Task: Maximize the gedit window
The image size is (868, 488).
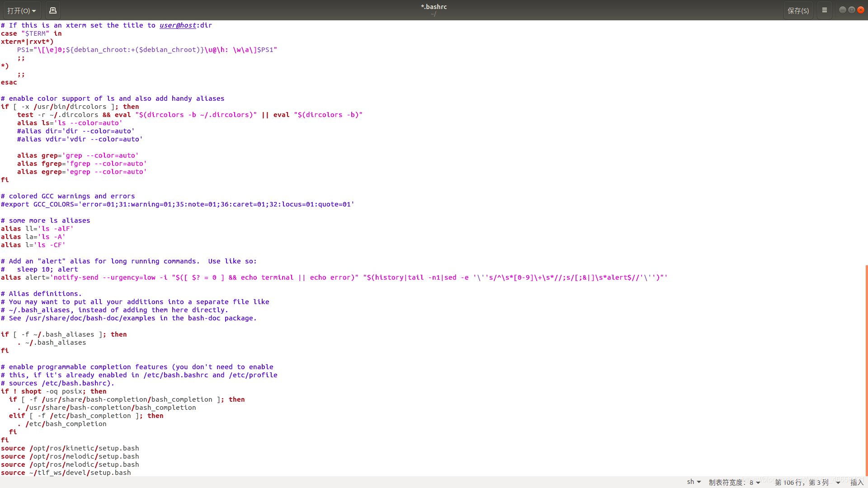Action: pos(851,10)
